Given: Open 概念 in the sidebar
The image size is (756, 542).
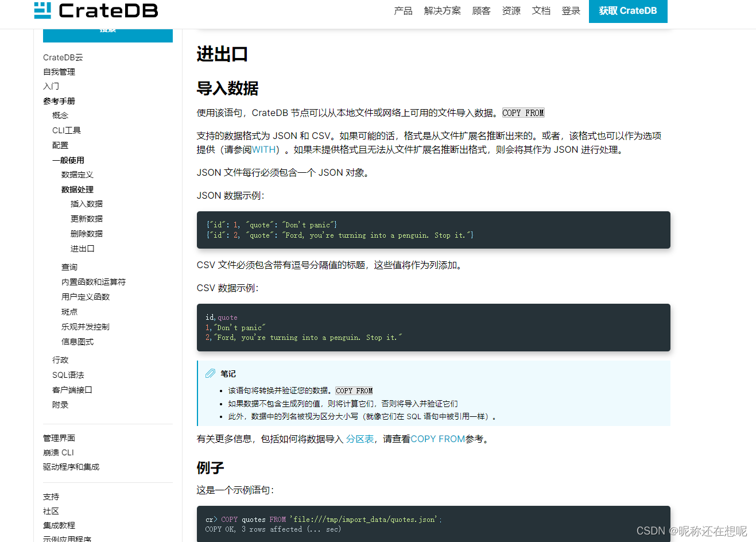Looking at the screenshot, I should click(x=60, y=115).
